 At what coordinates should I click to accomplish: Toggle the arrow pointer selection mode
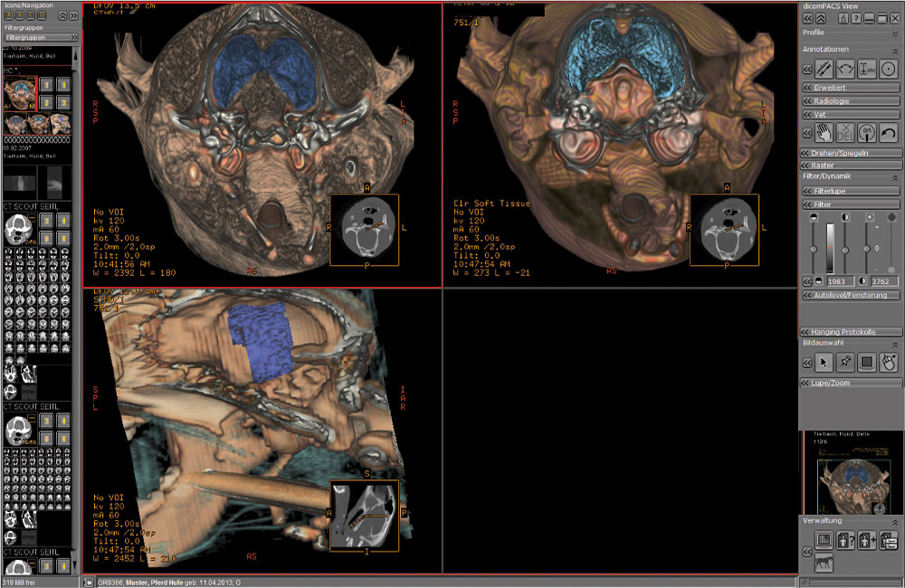824,362
